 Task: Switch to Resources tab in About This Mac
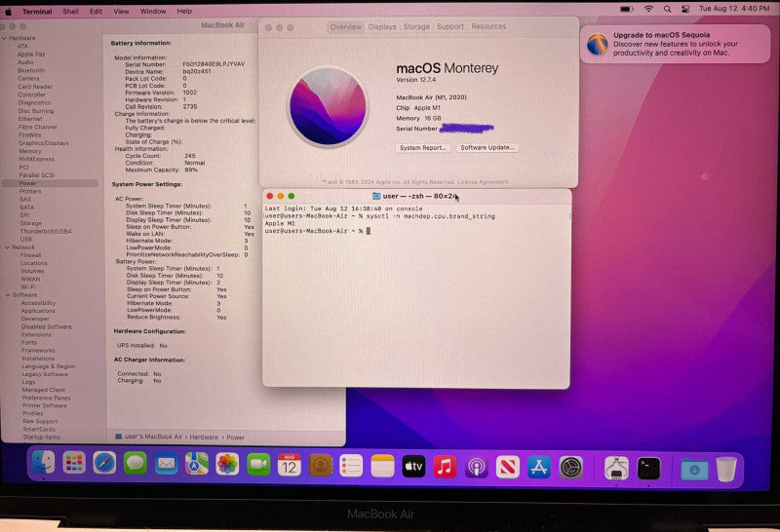tap(488, 26)
